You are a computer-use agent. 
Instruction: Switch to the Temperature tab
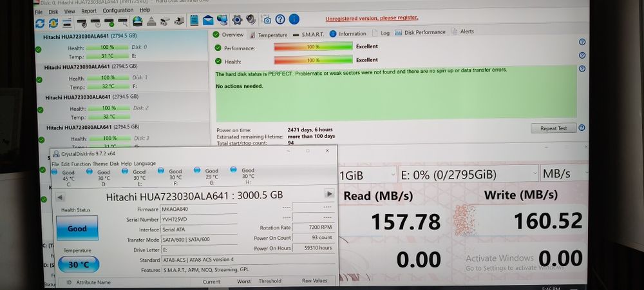269,35
